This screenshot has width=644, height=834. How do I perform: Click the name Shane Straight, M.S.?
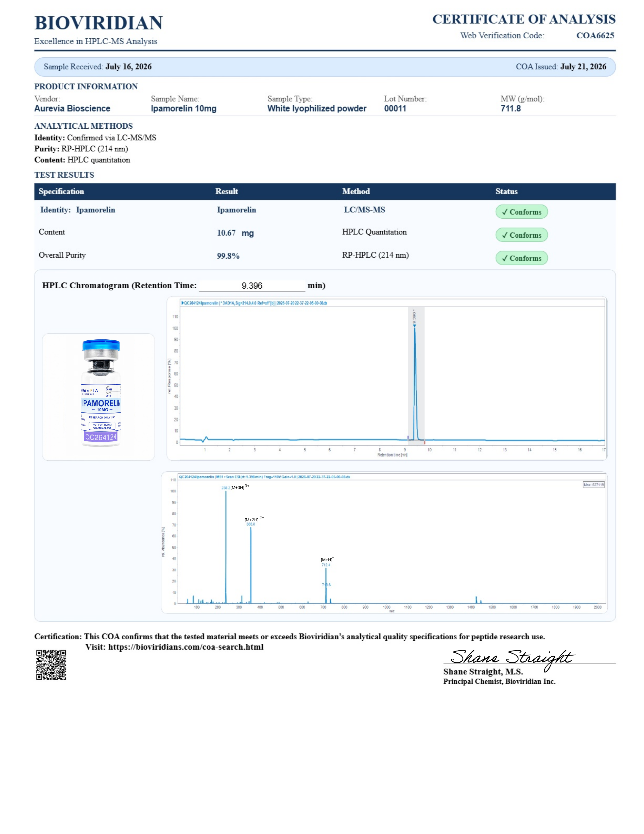[483, 672]
